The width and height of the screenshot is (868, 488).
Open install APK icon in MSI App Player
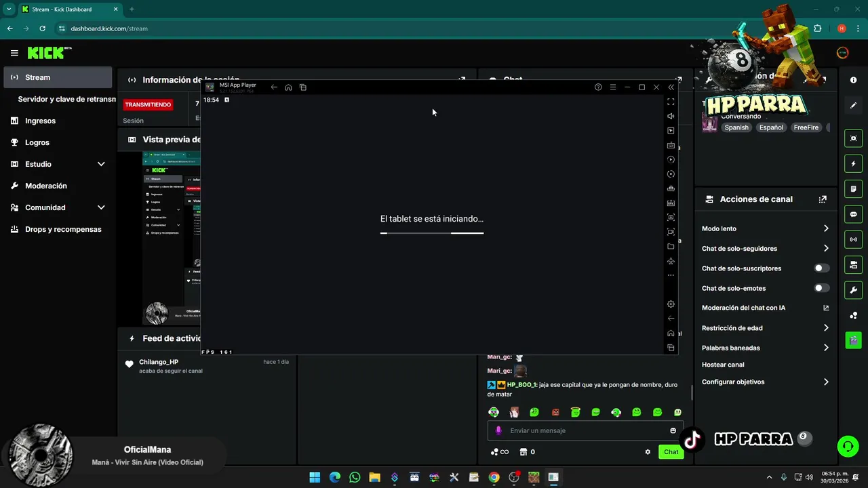(x=671, y=203)
